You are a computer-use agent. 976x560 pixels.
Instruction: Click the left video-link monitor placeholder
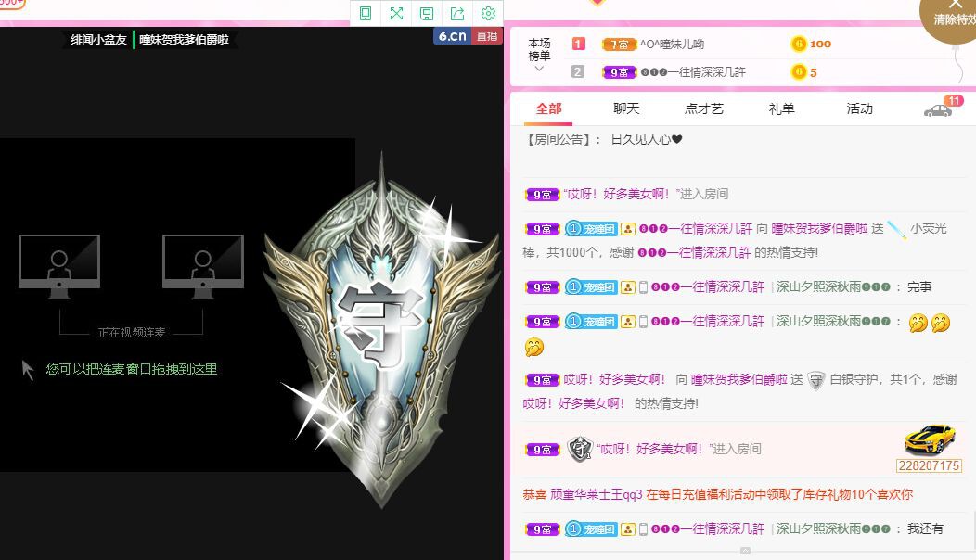coord(59,266)
